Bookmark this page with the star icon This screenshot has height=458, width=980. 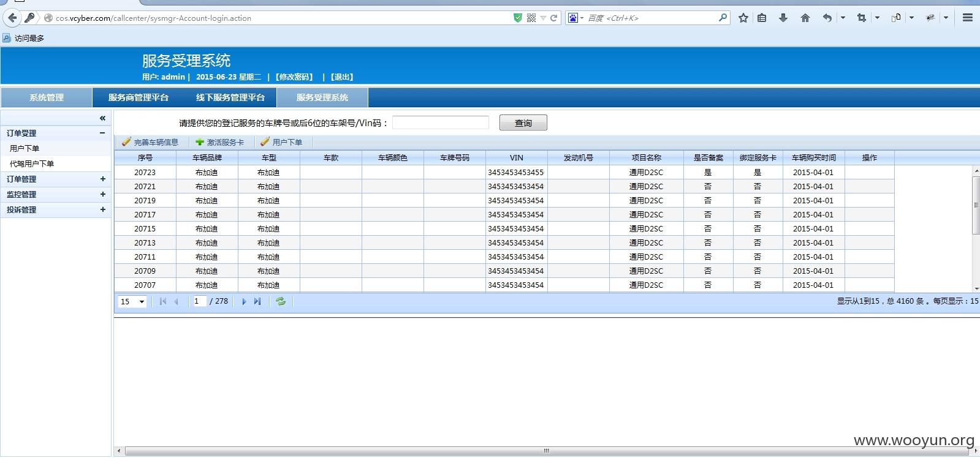tap(743, 18)
